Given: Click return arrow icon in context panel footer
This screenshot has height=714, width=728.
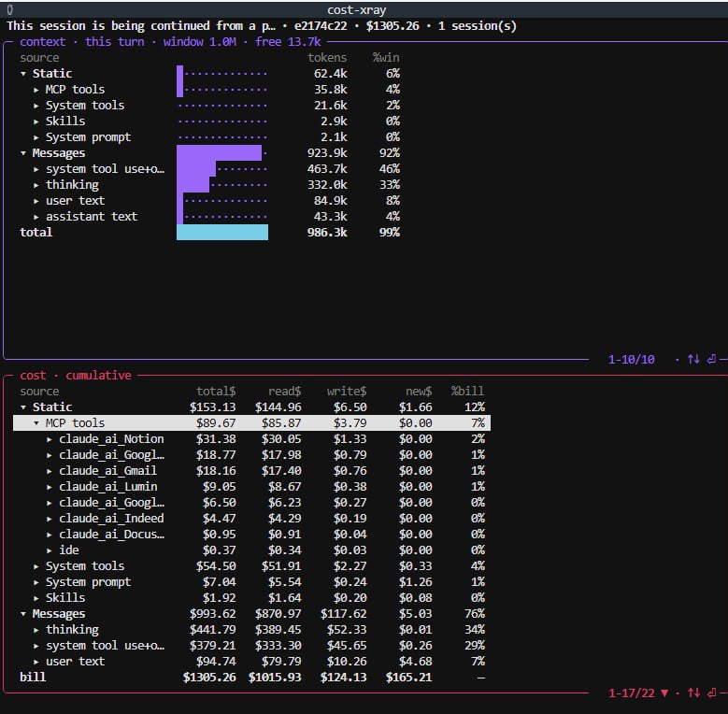Looking at the screenshot, I should tap(711, 359).
